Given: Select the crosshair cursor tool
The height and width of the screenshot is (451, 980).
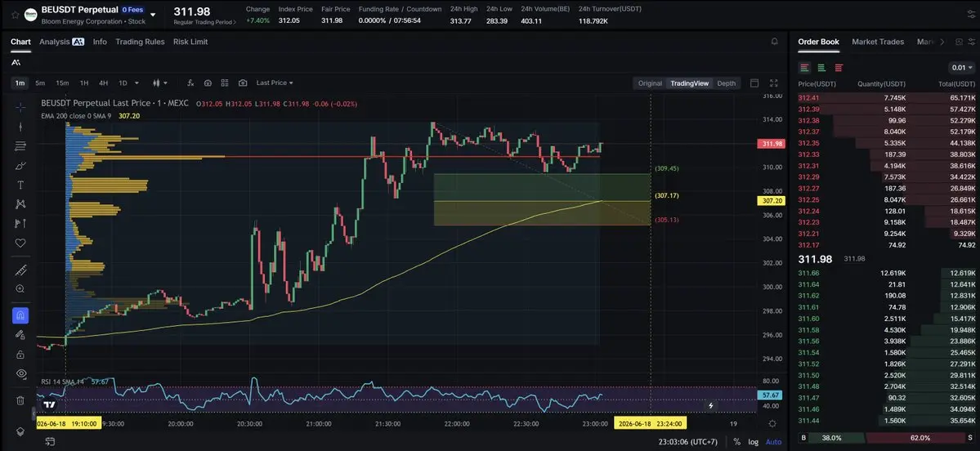Looking at the screenshot, I should point(20,107).
